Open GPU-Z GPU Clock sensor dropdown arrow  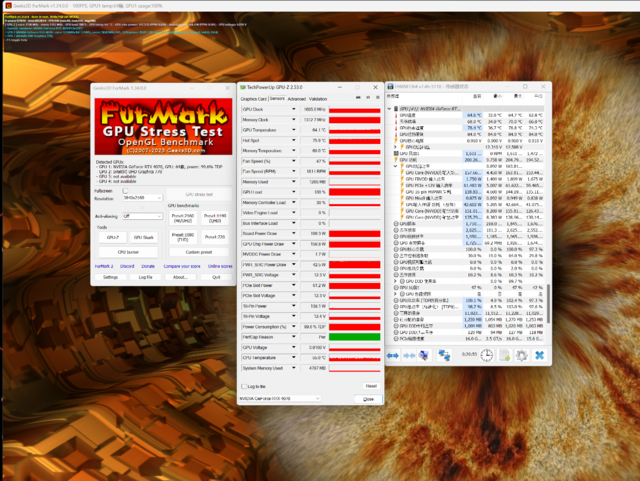click(x=293, y=109)
